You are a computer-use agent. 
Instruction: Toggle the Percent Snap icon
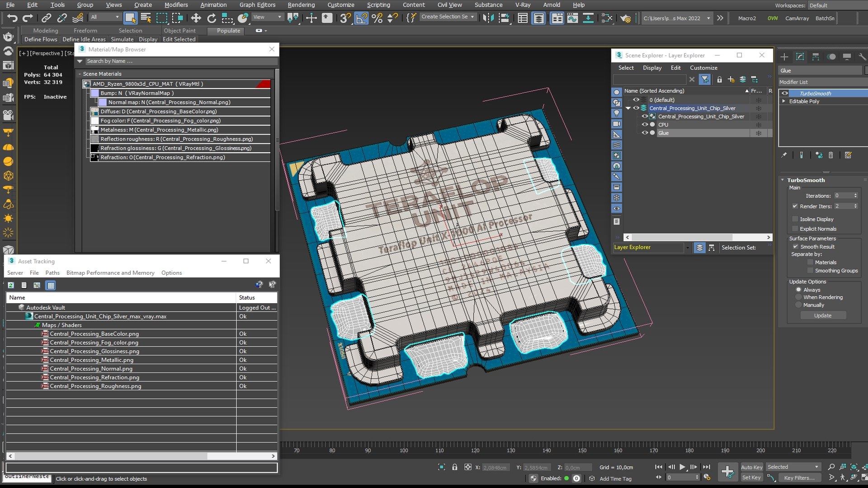(377, 18)
